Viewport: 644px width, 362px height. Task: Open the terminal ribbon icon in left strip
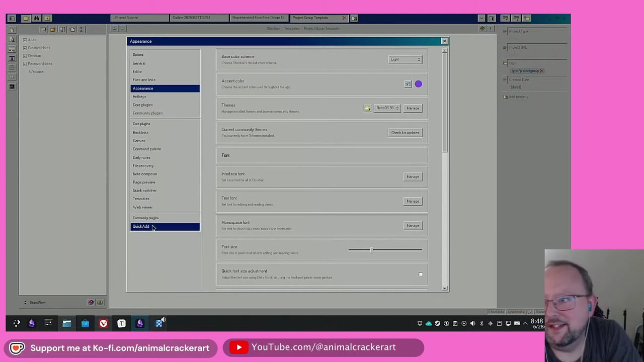pyautogui.click(x=12, y=86)
